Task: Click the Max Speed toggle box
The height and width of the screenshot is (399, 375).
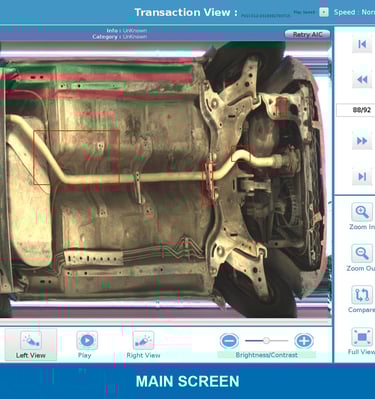Action: click(x=323, y=12)
